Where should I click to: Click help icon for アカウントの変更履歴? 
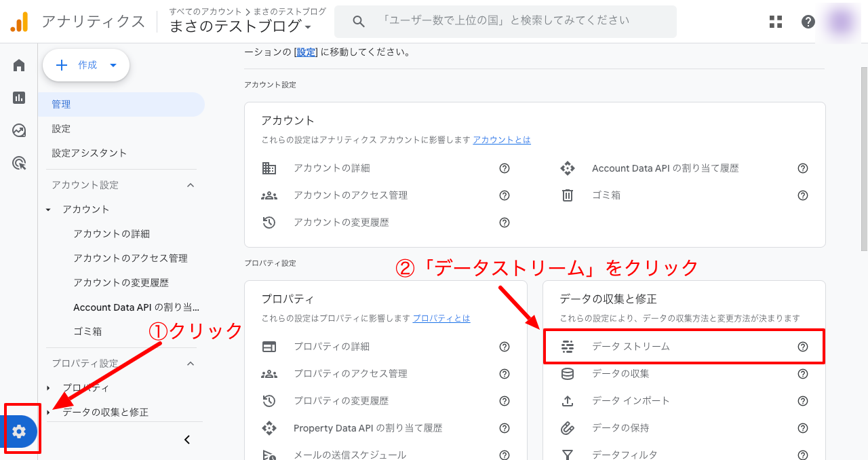pyautogui.click(x=505, y=223)
